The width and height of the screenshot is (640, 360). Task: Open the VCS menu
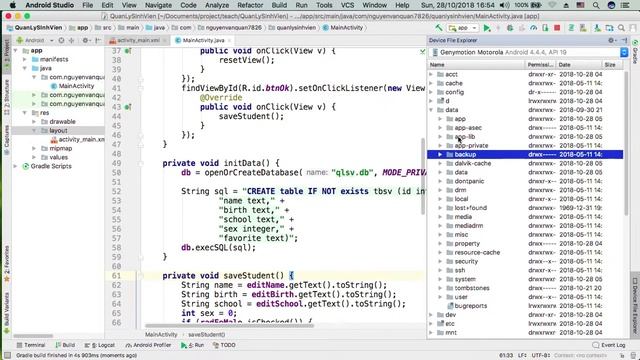[x=347, y=5]
